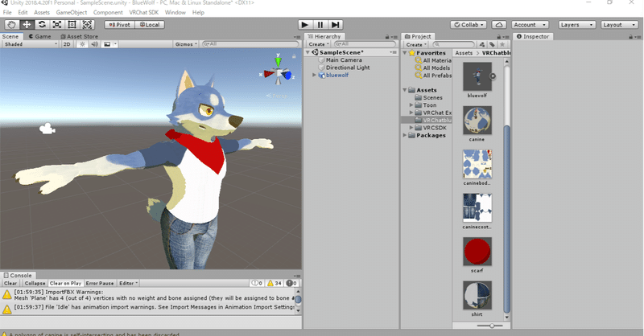The height and width of the screenshot is (336, 644).
Task: Open the VRChat SDK menu
Action: coord(144,12)
